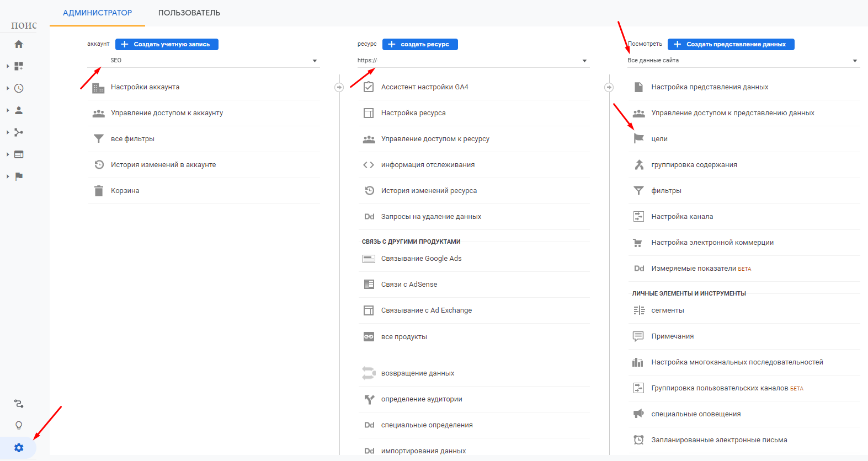Click the Корзина trash icon

click(99, 191)
